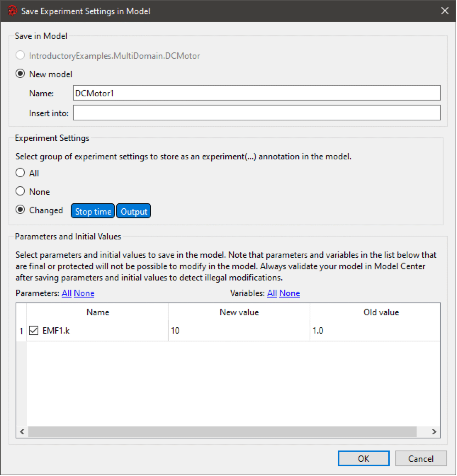Confirm with the OK button
Image resolution: width=457 pixels, height=476 pixels.
coord(363,459)
